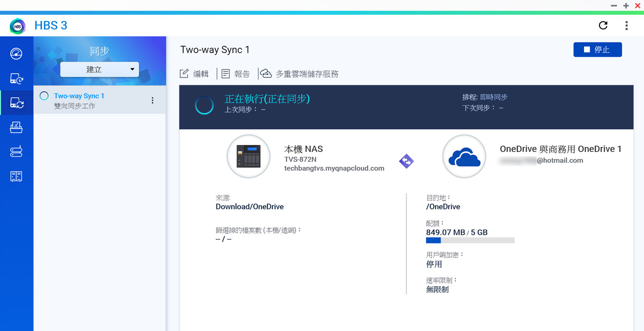Open the Services sidebar section

coord(17,152)
